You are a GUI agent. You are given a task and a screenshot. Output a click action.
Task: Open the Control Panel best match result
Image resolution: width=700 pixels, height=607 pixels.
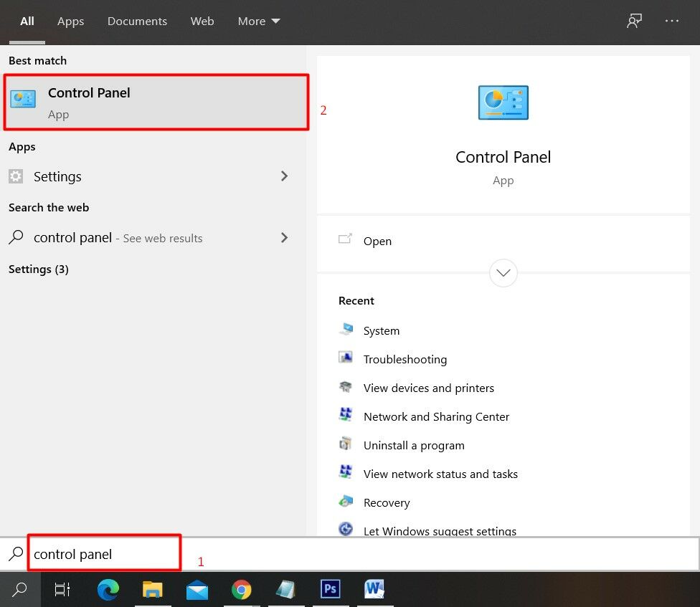(x=156, y=102)
